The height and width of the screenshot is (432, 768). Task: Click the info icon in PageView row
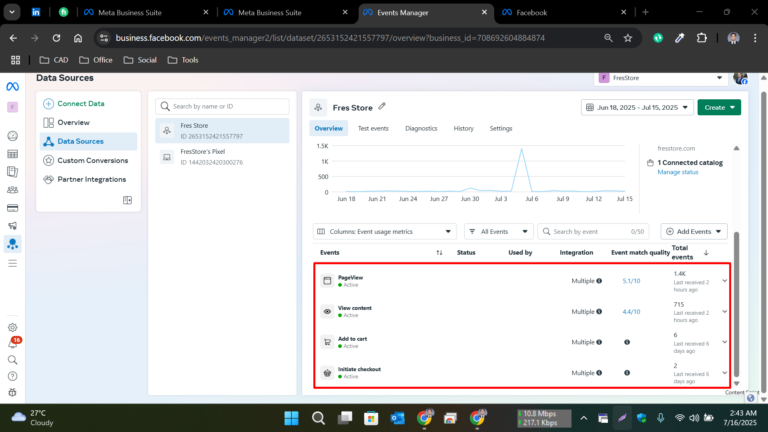599,281
